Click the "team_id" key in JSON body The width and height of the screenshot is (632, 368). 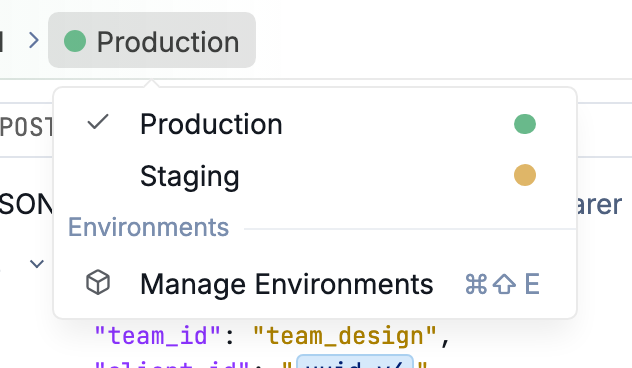158,335
